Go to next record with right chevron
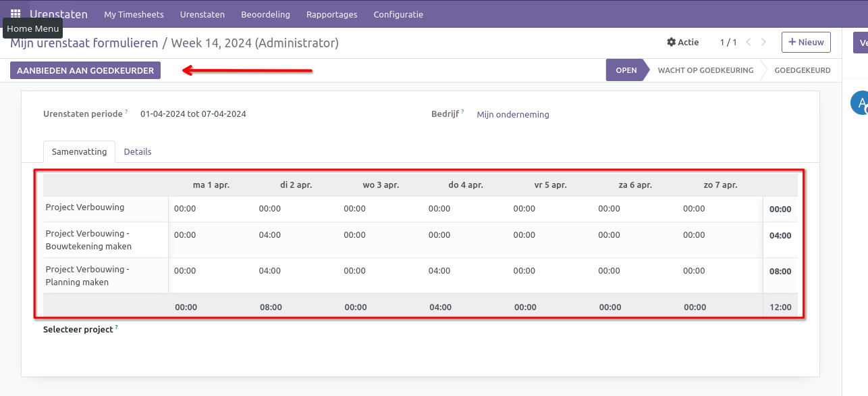 [x=763, y=42]
